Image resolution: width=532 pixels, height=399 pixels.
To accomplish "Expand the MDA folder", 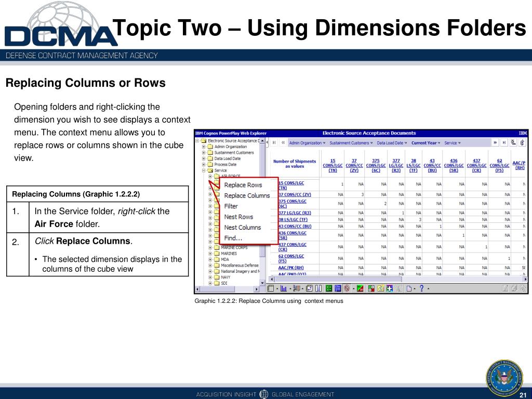I will point(210,260).
